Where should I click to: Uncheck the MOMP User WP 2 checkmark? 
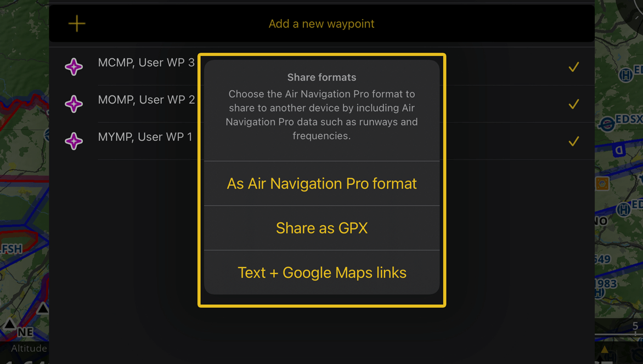pos(574,104)
